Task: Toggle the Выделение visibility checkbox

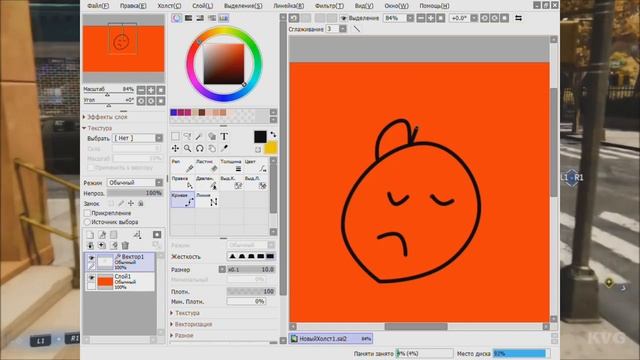Action: 344,18
